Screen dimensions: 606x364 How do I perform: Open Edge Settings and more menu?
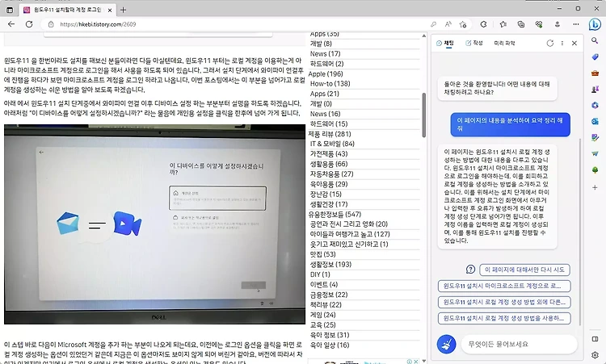point(575,24)
